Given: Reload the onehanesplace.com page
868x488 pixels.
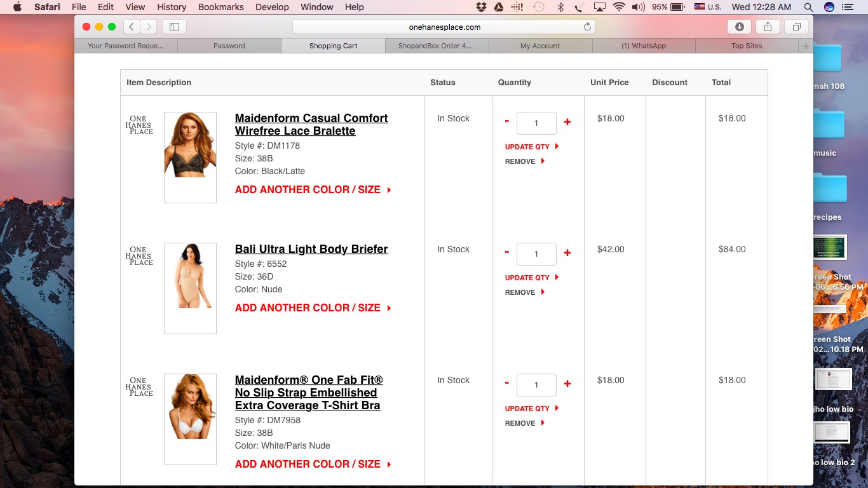Looking at the screenshot, I should pos(587,27).
